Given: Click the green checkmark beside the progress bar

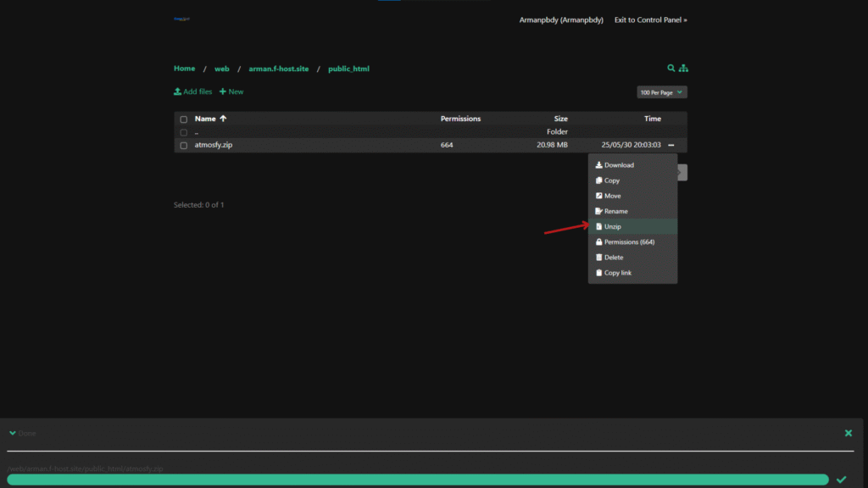Looking at the screenshot, I should click(x=841, y=480).
